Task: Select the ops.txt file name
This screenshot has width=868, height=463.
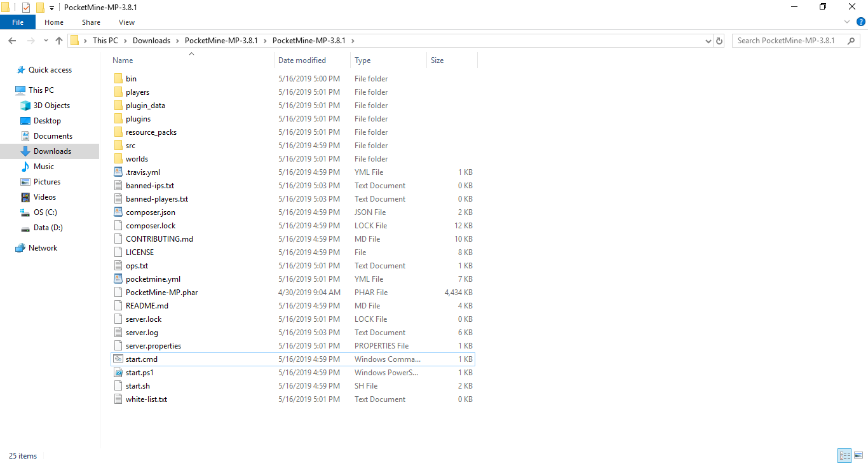Action: [137, 266]
